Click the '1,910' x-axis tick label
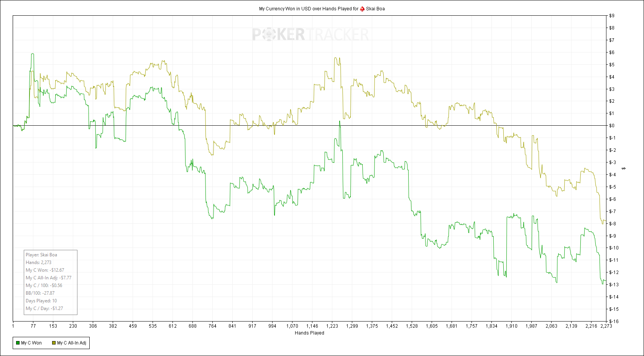 point(511,326)
